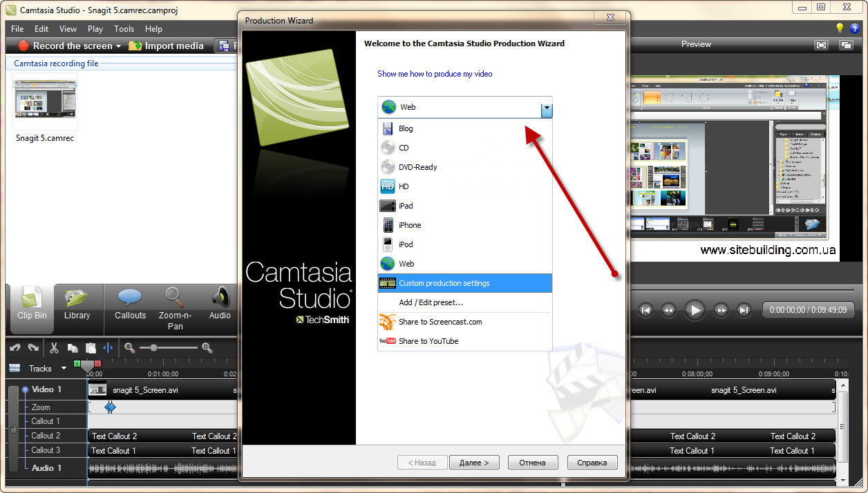Open the Zoom-n-Pan tab
868x493 pixels.
click(175, 308)
